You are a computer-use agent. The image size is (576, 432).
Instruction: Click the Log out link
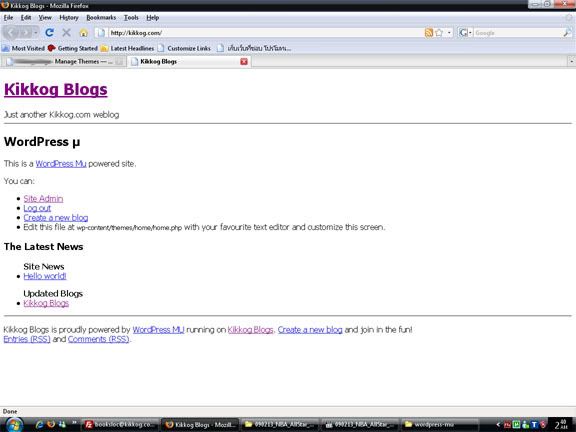(x=37, y=208)
